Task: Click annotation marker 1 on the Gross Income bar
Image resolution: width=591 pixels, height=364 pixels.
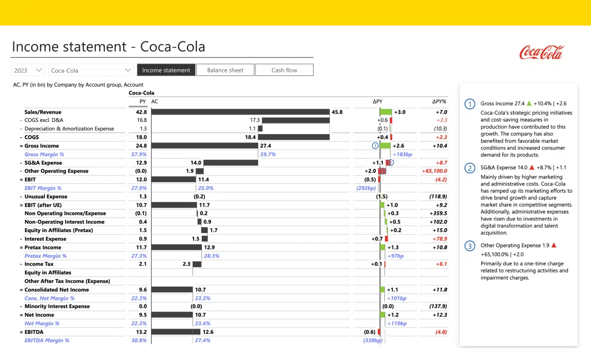Action: coord(375,146)
